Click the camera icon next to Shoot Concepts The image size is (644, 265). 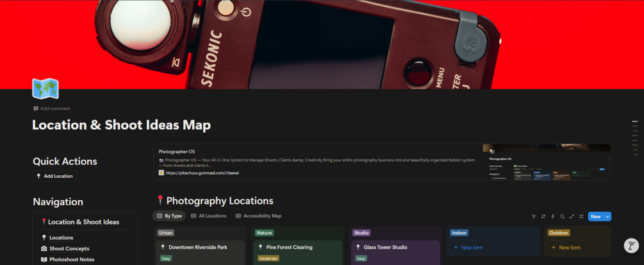[x=44, y=248]
